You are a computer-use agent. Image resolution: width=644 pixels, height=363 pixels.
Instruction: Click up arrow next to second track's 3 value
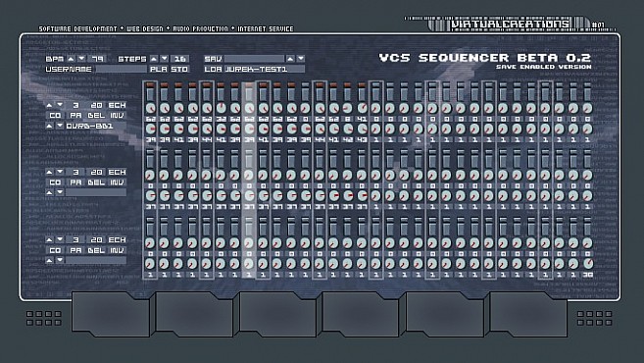tap(49, 172)
